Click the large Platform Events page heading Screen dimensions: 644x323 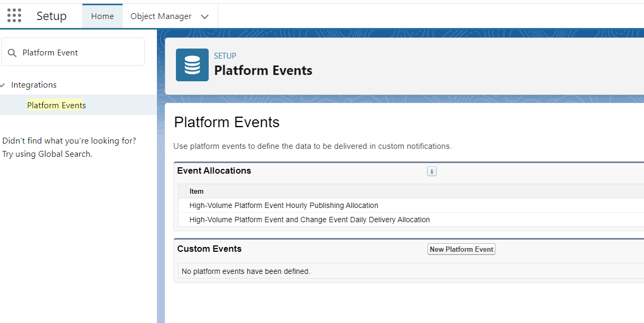click(x=227, y=122)
